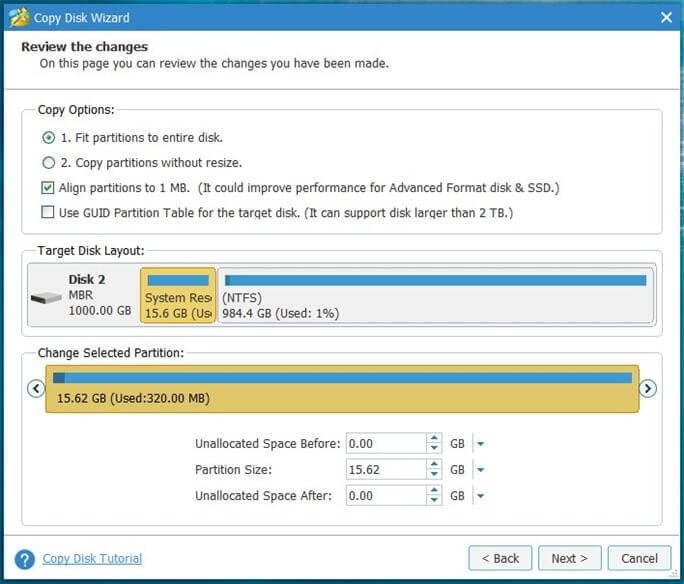Close the Copy Disk Wizard window
Screen dimensions: 684x584
[666, 17]
